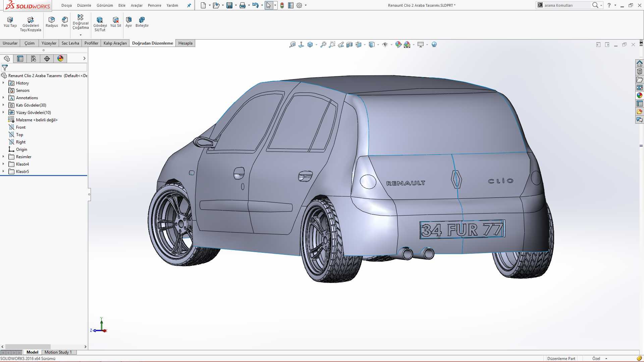Image resolution: width=644 pixels, height=362 pixels.
Task: Switch to PropertyManager tab
Action: [x=20, y=59]
